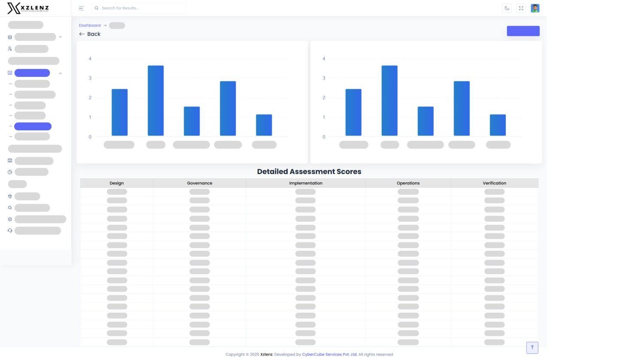Click the headset support icon in the sidebar
Viewport: 644px width, 362px height.
(10, 231)
